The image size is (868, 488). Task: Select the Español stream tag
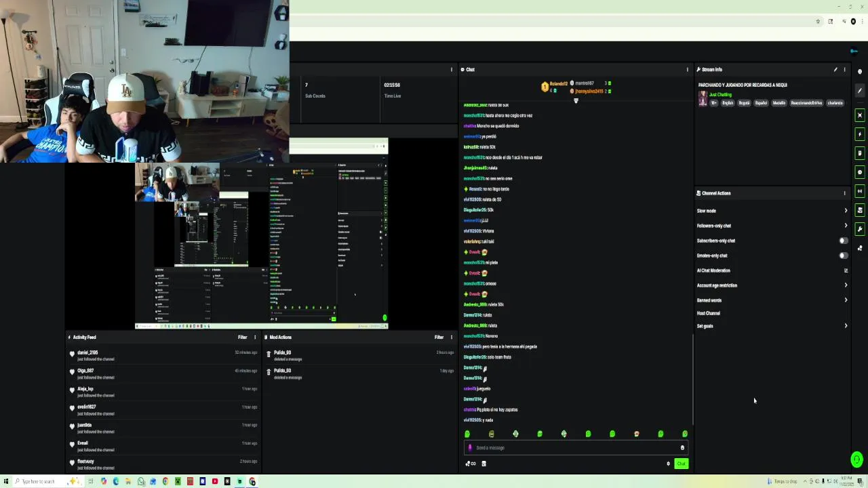(x=761, y=103)
